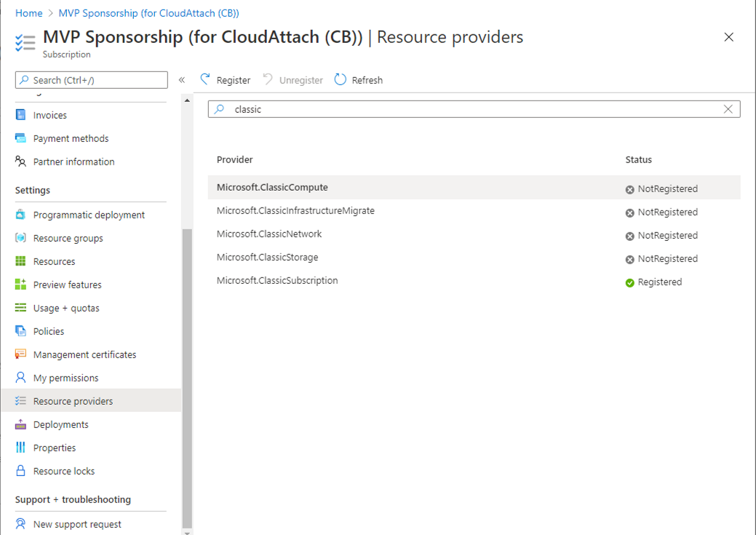Click the green Resources grid icon
756x535 pixels.
click(x=20, y=261)
